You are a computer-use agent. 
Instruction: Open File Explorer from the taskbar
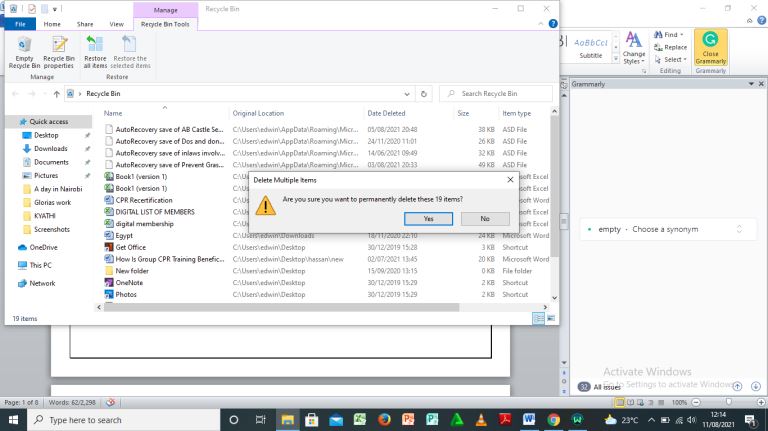[288, 420]
